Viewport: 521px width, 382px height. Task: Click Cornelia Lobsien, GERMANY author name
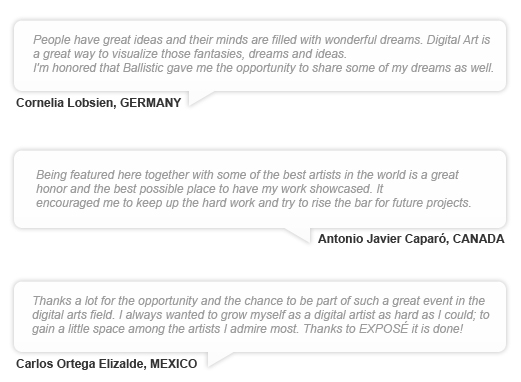point(99,103)
